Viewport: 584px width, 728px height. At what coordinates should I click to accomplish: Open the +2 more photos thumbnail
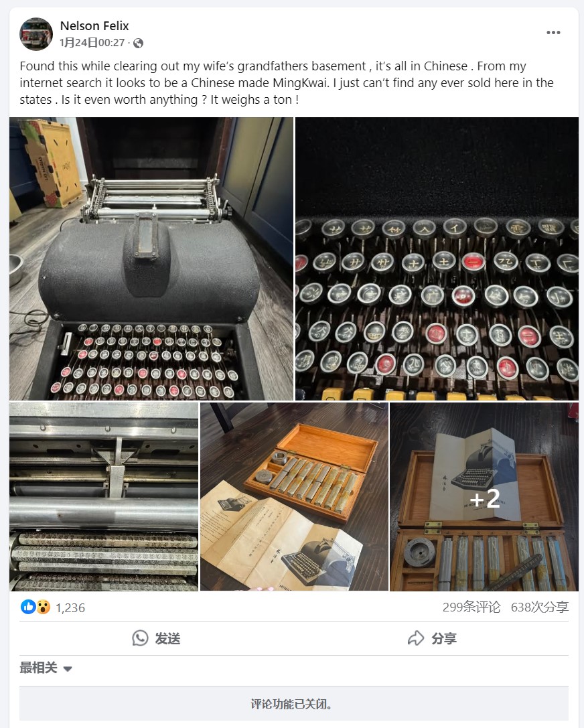[x=484, y=497]
